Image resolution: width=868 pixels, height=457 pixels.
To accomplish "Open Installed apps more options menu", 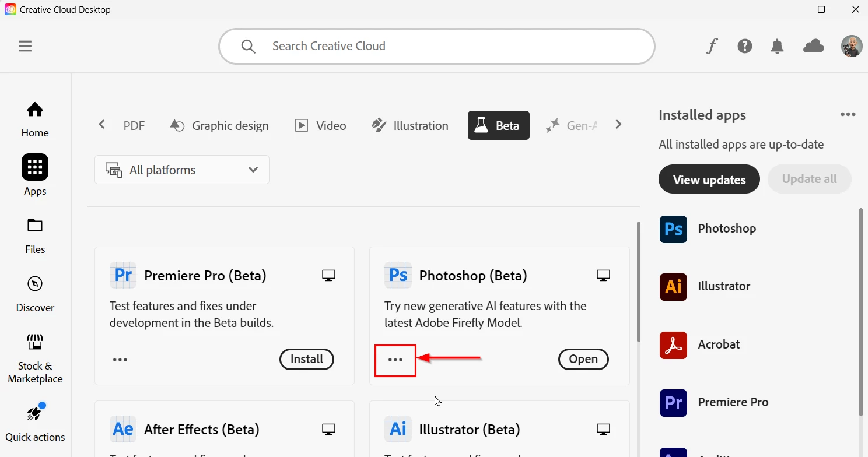I will coord(848,115).
